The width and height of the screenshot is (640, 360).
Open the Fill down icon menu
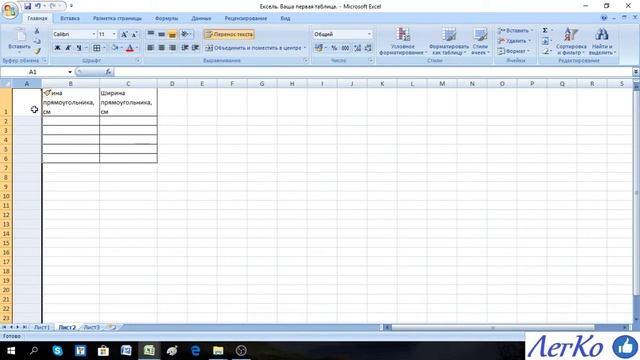point(546,41)
